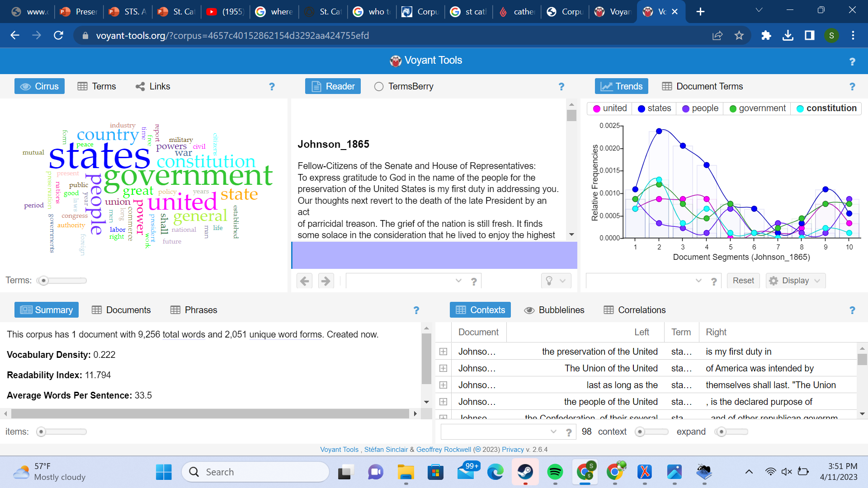Select the Contexts panel icon

462,310
